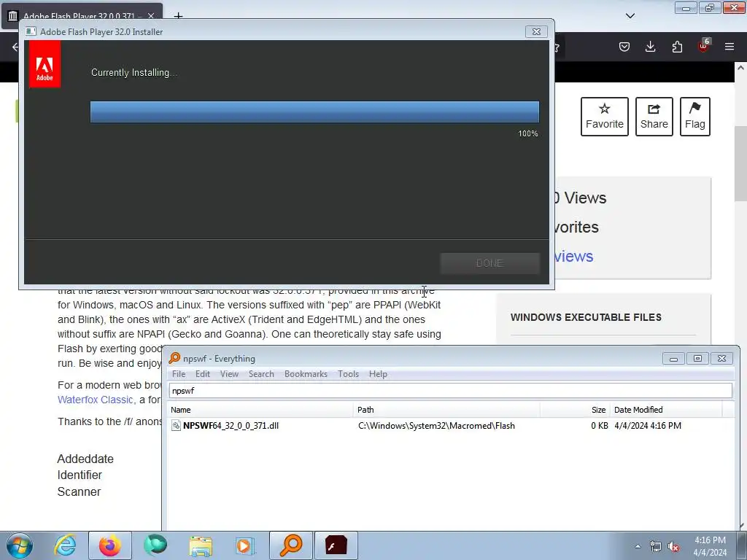The image size is (747, 560).
Task: Open the View menu in Everything
Action: click(229, 374)
